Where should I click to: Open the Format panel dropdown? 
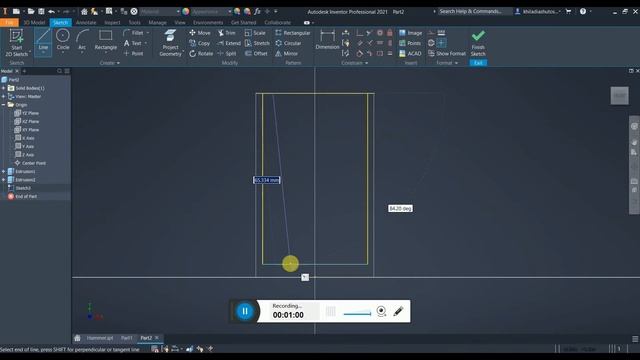point(447,63)
